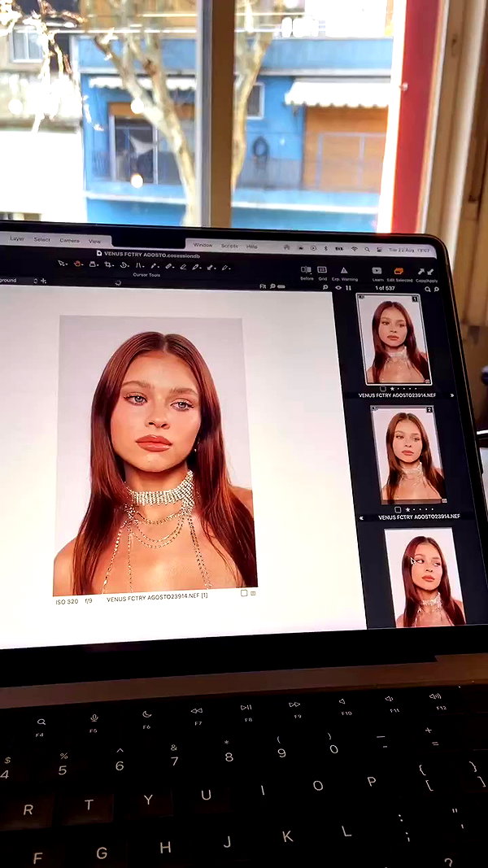
Task: Click filename VENUS FCTRY AGOSTO23914.NEF under thumbnail 1
Action: 395,395
